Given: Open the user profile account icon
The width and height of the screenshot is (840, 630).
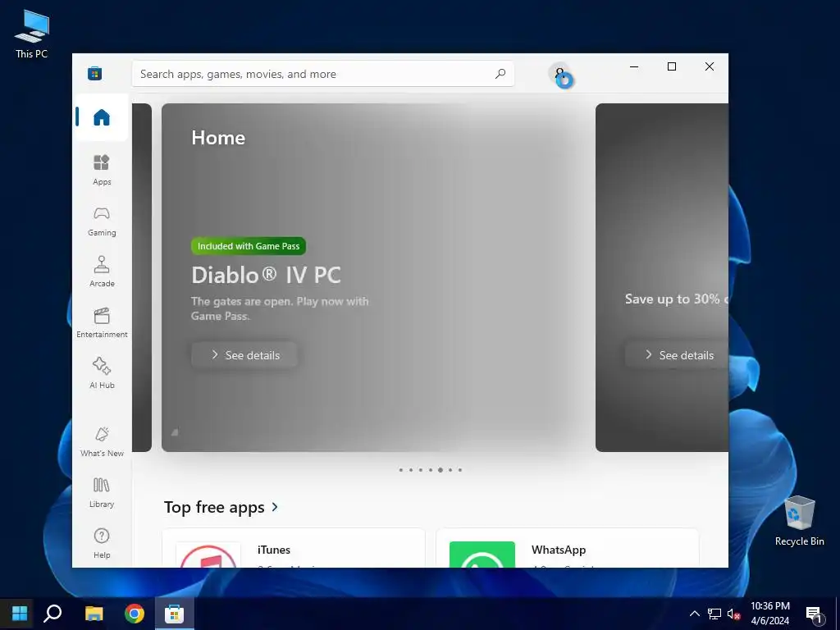Looking at the screenshot, I should click(x=559, y=75).
